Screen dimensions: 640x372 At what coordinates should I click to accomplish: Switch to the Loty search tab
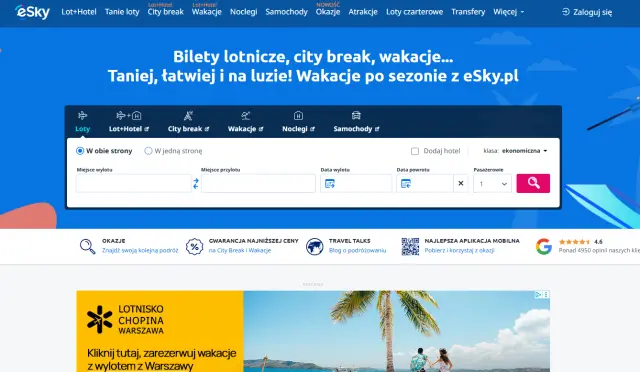click(x=82, y=122)
